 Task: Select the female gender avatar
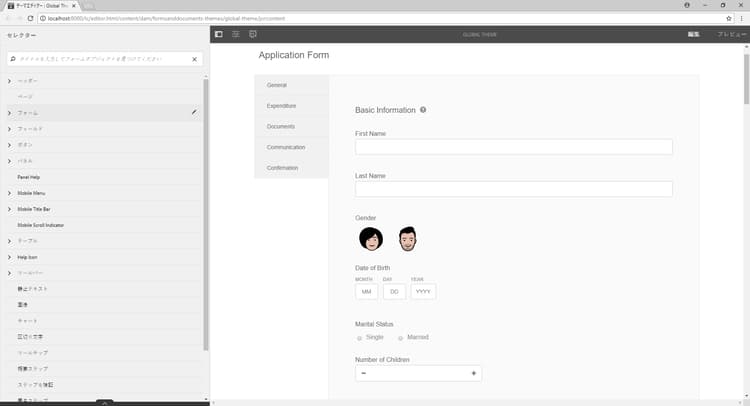point(371,239)
